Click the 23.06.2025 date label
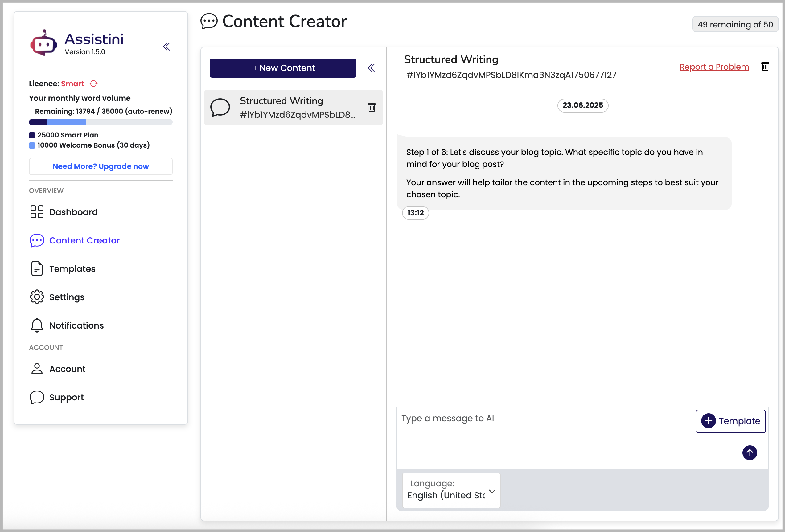The height and width of the screenshot is (532, 785). tap(583, 105)
